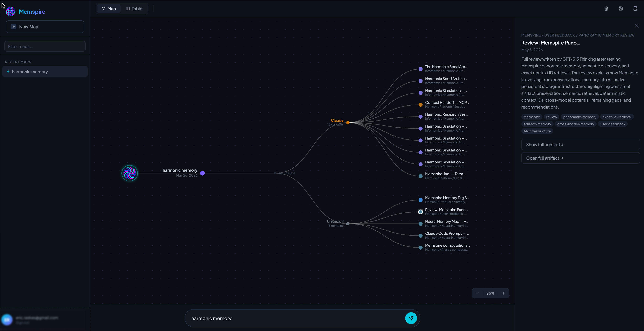644x331 pixels.
Task: Click the save map icon in top bar
Action: 620,8
